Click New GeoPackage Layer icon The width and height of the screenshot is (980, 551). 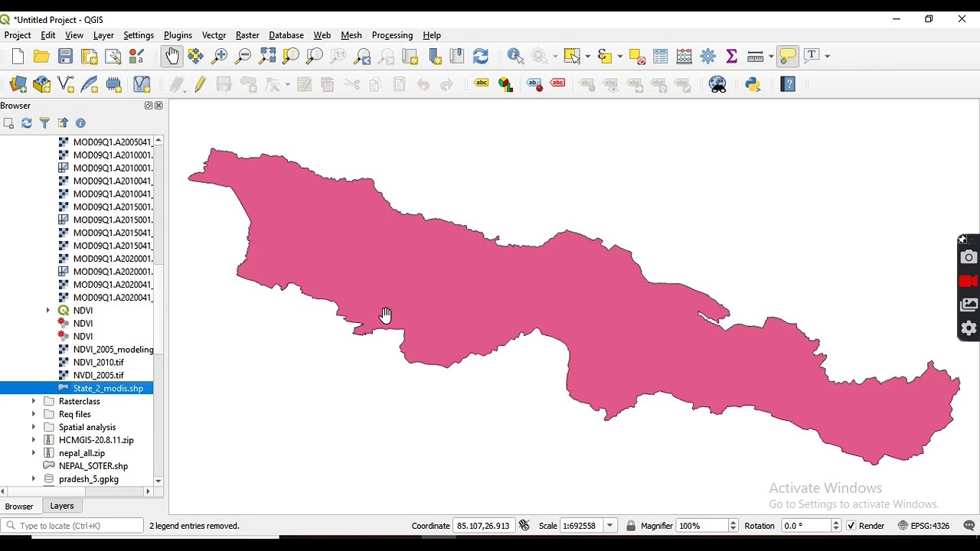42,84
